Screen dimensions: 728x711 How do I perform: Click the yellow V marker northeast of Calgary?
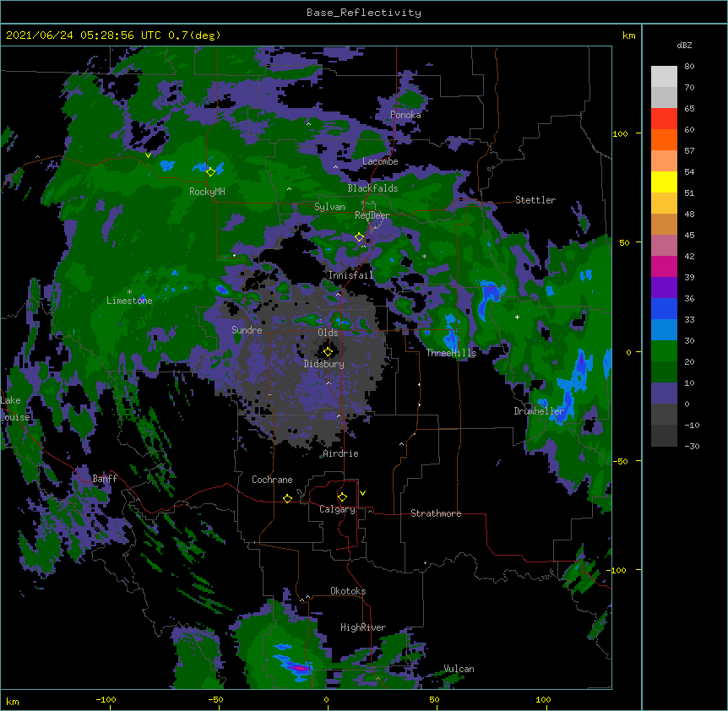362,493
